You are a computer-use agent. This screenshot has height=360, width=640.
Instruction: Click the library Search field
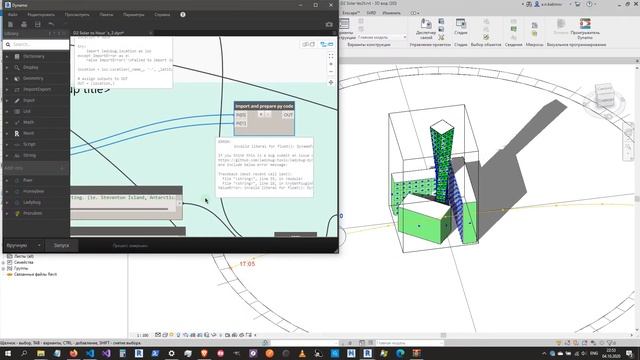[x=36, y=44]
